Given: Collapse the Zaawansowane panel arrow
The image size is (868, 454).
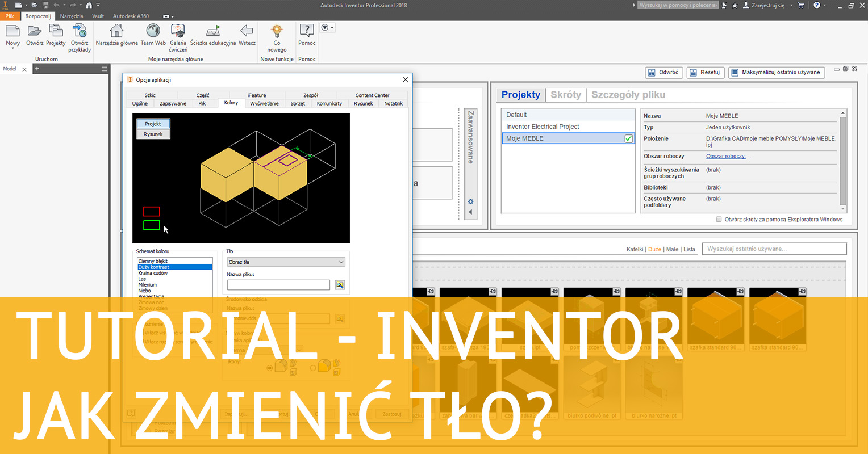Looking at the screenshot, I should pyautogui.click(x=470, y=212).
